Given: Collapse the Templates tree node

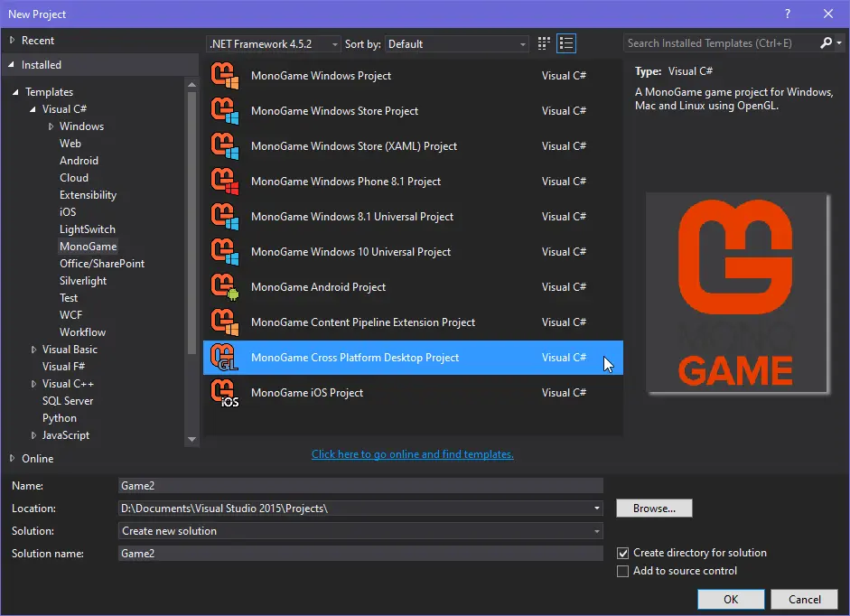Looking at the screenshot, I should 15,91.
